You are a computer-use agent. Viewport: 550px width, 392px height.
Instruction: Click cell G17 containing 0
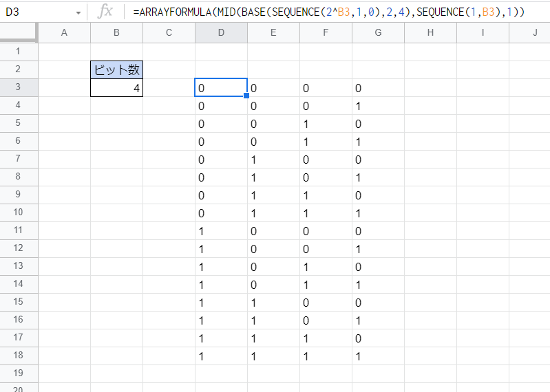point(378,338)
